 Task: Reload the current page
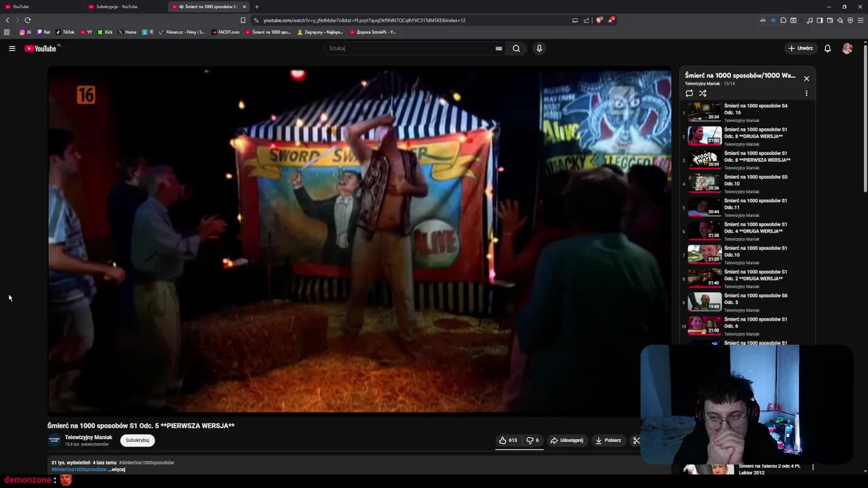pyautogui.click(x=28, y=20)
